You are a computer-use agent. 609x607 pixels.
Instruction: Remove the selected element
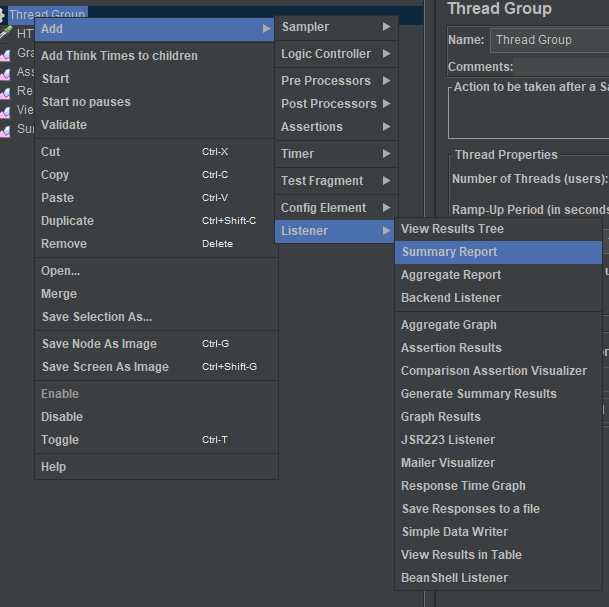click(x=156, y=244)
